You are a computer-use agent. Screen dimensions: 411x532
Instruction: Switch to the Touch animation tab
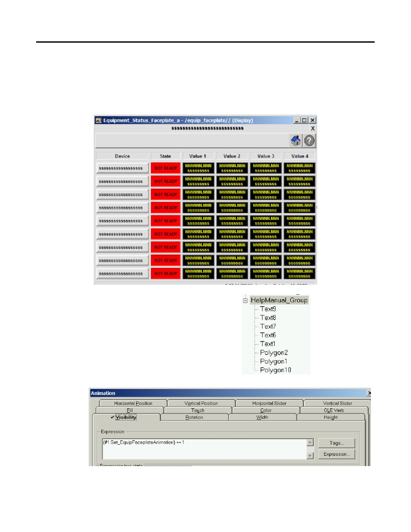[198, 410]
